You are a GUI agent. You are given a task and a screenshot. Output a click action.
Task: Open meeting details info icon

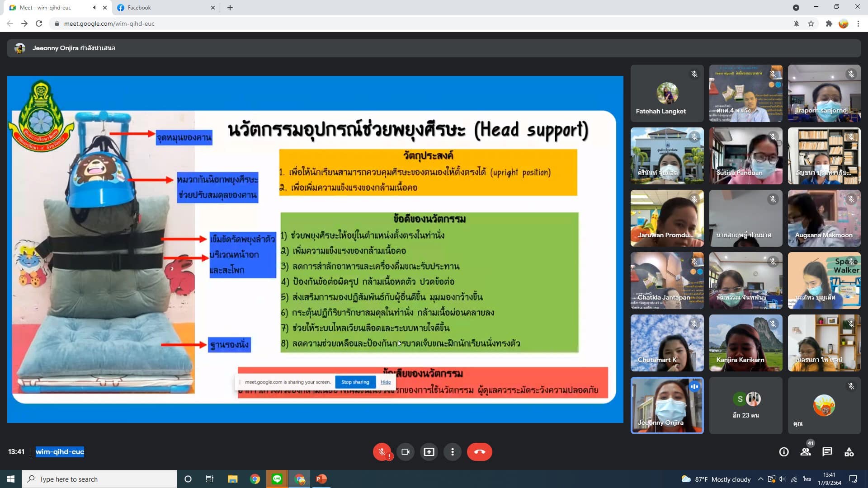[x=784, y=452]
